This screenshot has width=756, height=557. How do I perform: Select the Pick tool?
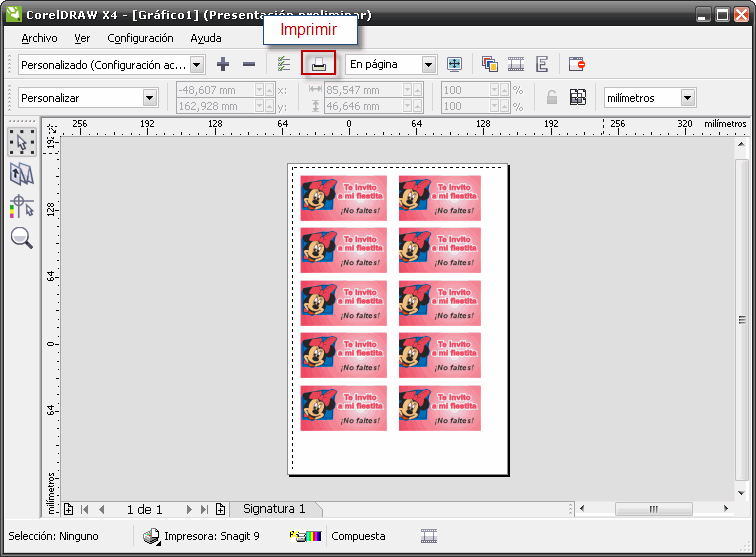point(22,142)
